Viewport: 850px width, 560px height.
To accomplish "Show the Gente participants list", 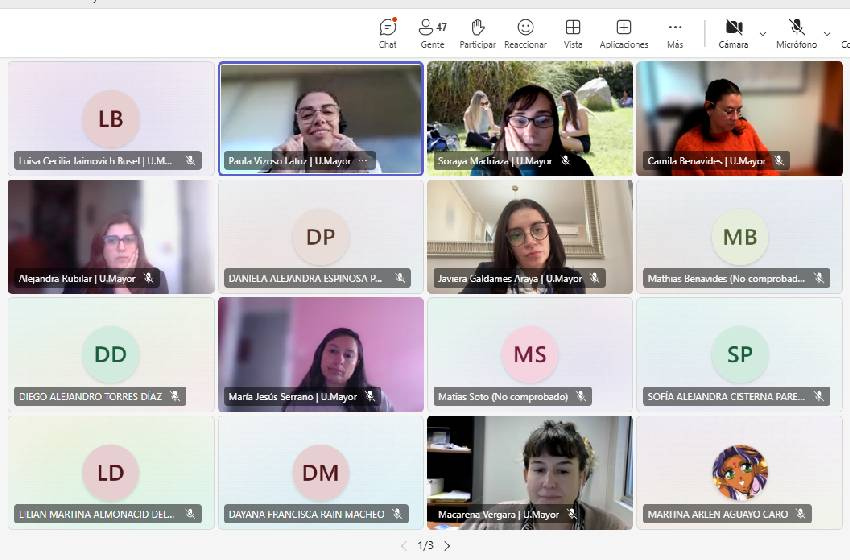I will coord(433,34).
